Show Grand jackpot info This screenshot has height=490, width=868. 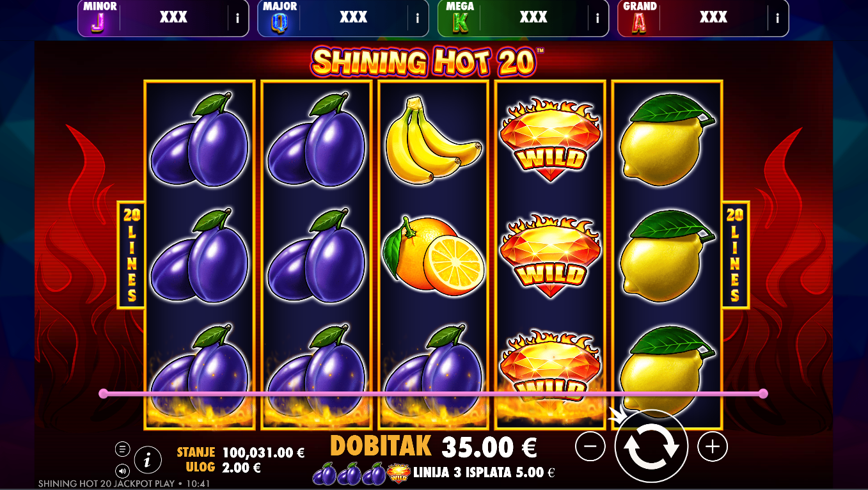point(778,19)
